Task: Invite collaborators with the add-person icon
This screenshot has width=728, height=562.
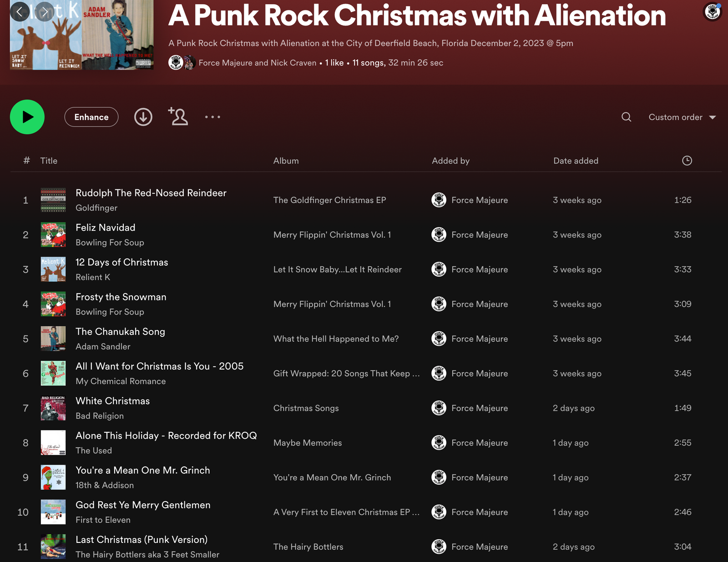Action: pos(178,117)
